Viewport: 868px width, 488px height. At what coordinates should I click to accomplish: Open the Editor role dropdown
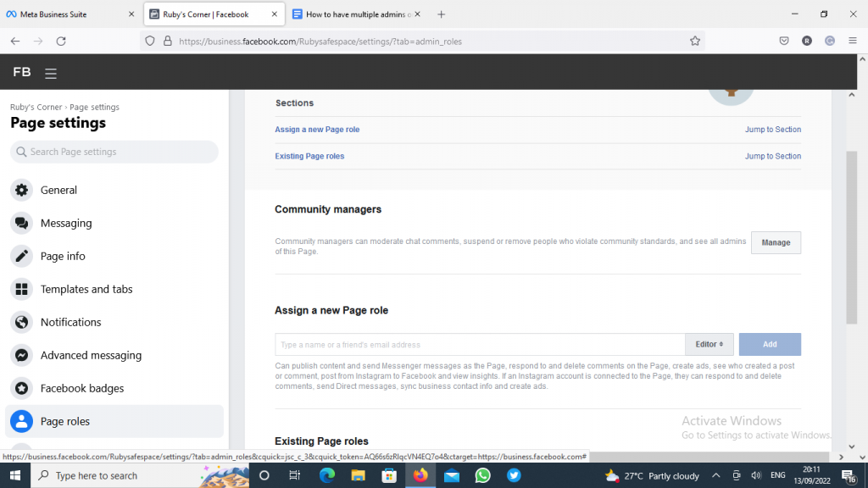(x=709, y=344)
